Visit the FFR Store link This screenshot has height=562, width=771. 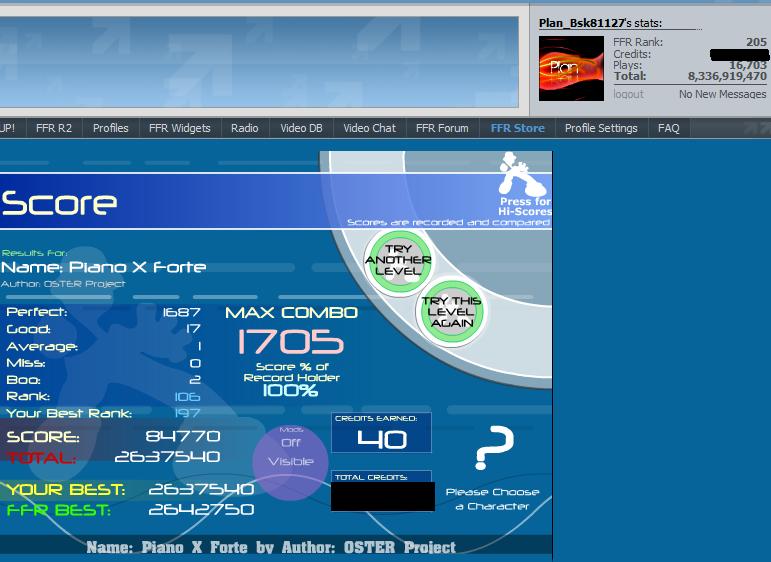point(517,128)
